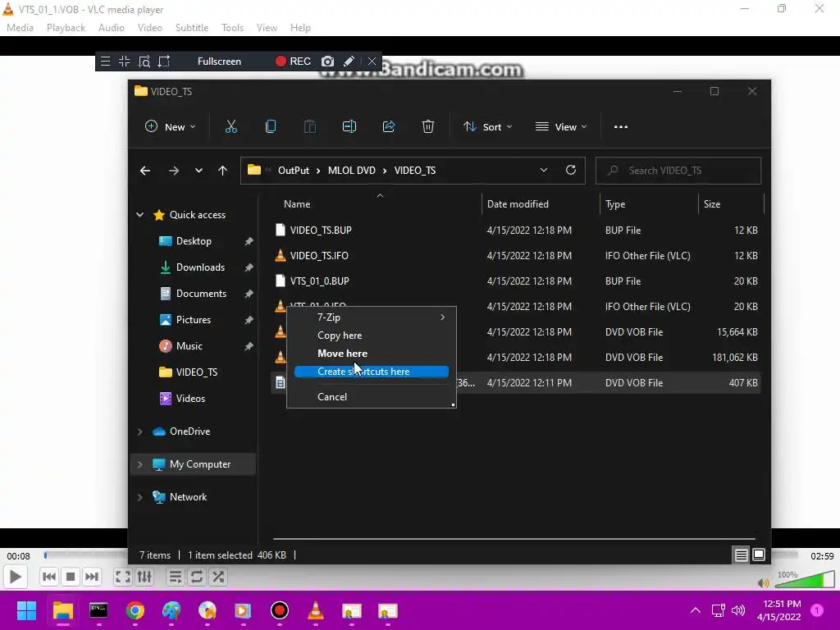The image size is (840, 630).
Task: Open Downloads in Quick access
Action: coord(200,267)
